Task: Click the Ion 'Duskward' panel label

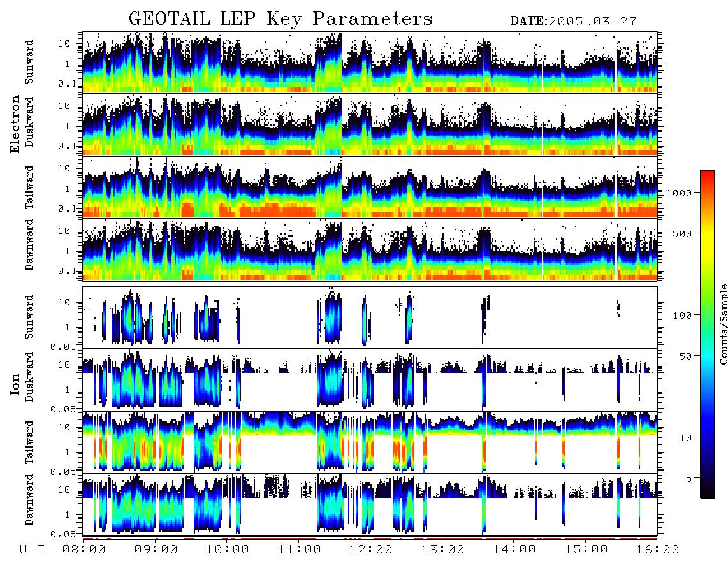Action: pos(29,377)
